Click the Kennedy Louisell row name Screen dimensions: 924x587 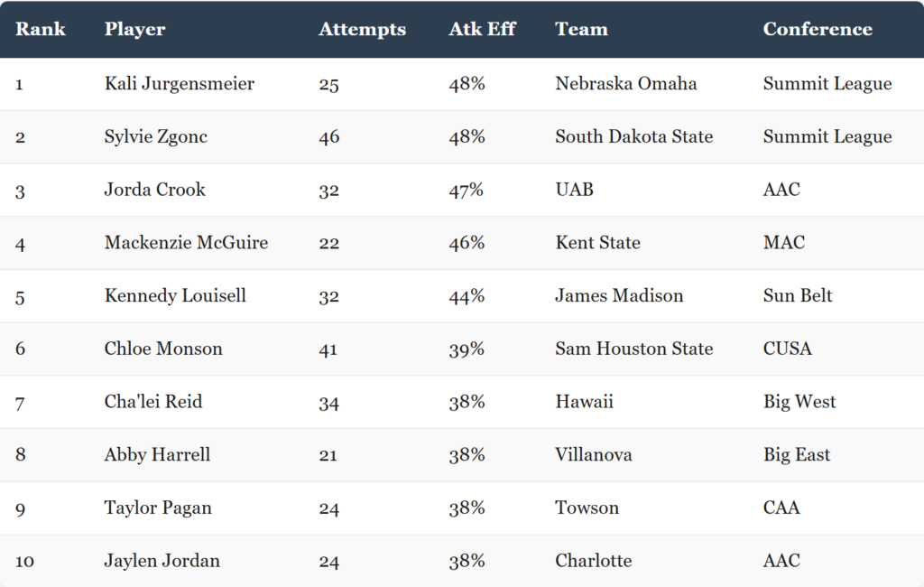[175, 295]
